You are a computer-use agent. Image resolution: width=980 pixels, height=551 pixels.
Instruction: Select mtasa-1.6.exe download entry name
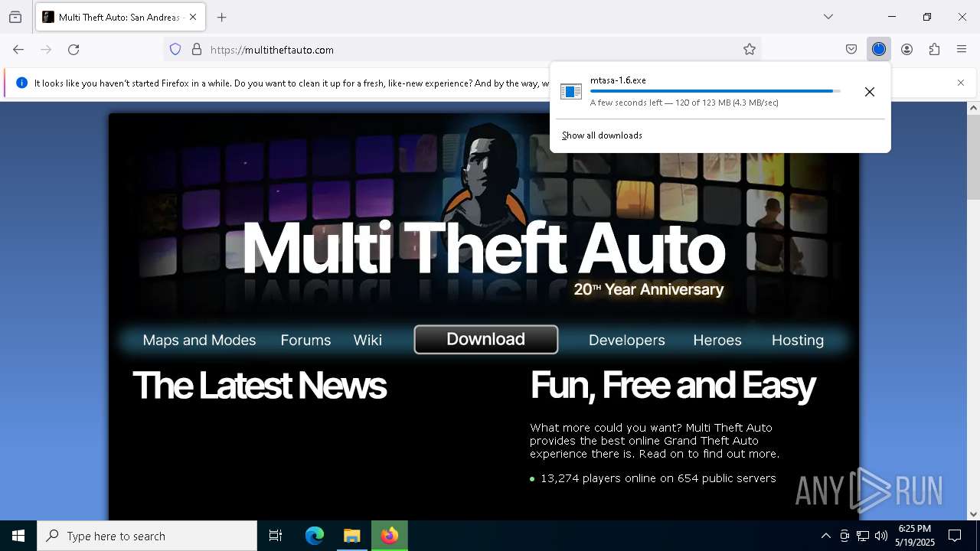(x=618, y=80)
